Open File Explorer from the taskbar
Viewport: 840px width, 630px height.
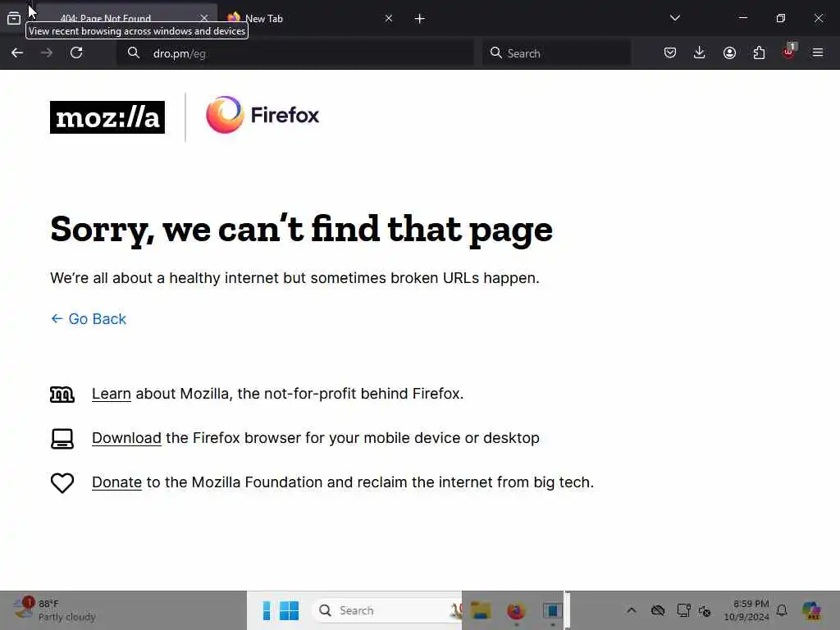pyautogui.click(x=481, y=610)
